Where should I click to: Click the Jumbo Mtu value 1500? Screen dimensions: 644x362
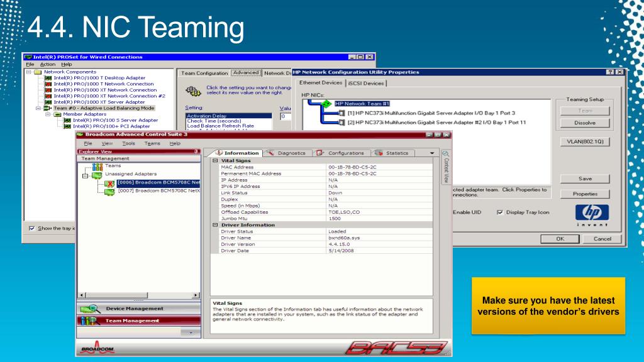[x=335, y=219]
